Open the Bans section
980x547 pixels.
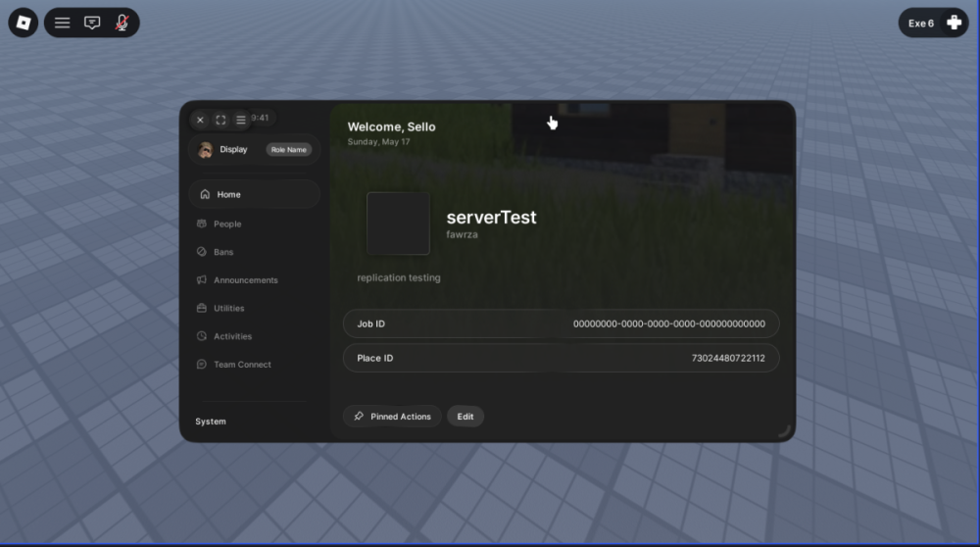(x=223, y=252)
